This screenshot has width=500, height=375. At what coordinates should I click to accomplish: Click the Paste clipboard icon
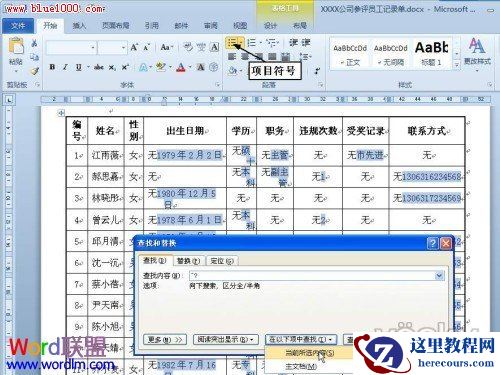16,46
